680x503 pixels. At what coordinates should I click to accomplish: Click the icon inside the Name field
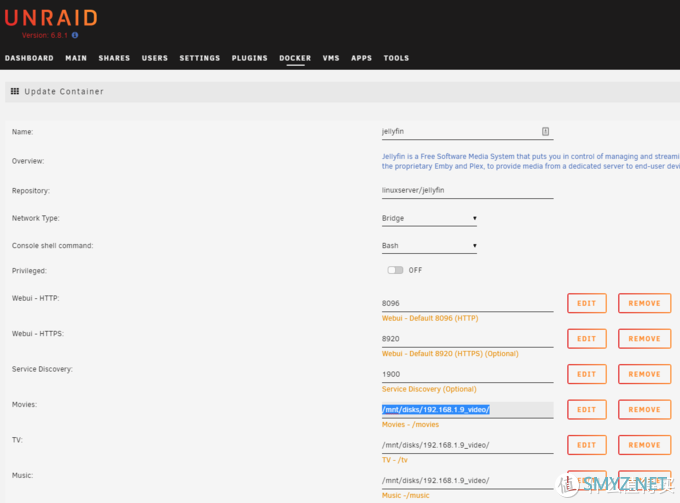click(545, 131)
